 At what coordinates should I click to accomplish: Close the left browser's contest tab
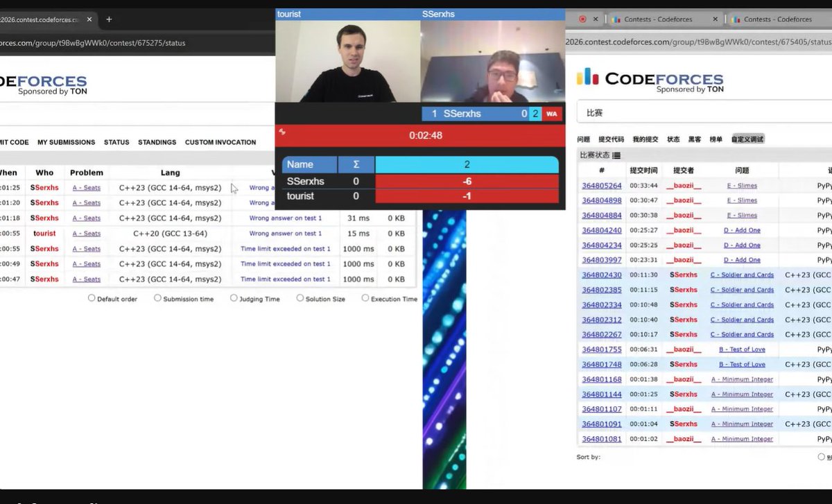(x=89, y=19)
